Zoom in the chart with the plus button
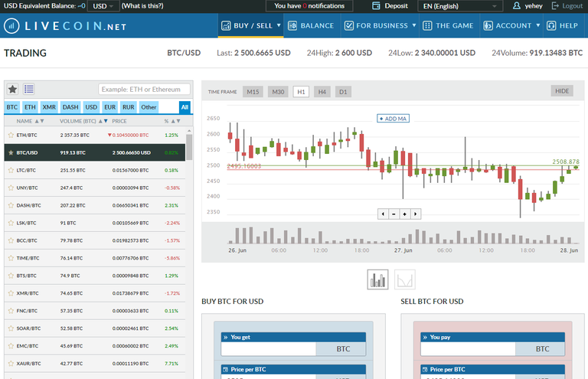The image size is (588, 379). pos(404,214)
